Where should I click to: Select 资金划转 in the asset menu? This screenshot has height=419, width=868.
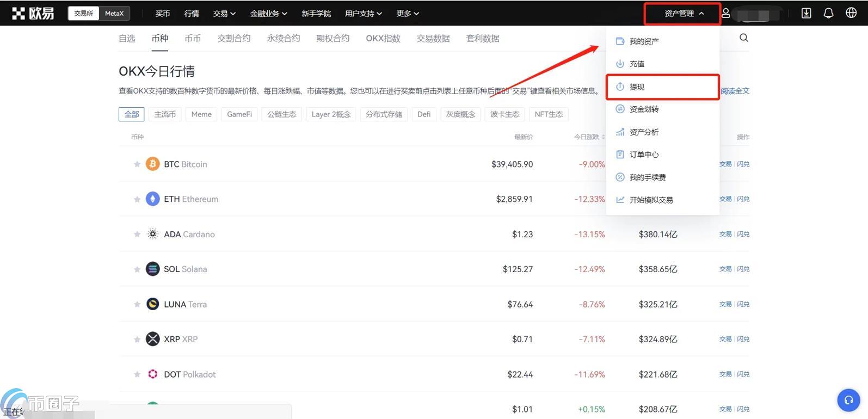point(662,109)
